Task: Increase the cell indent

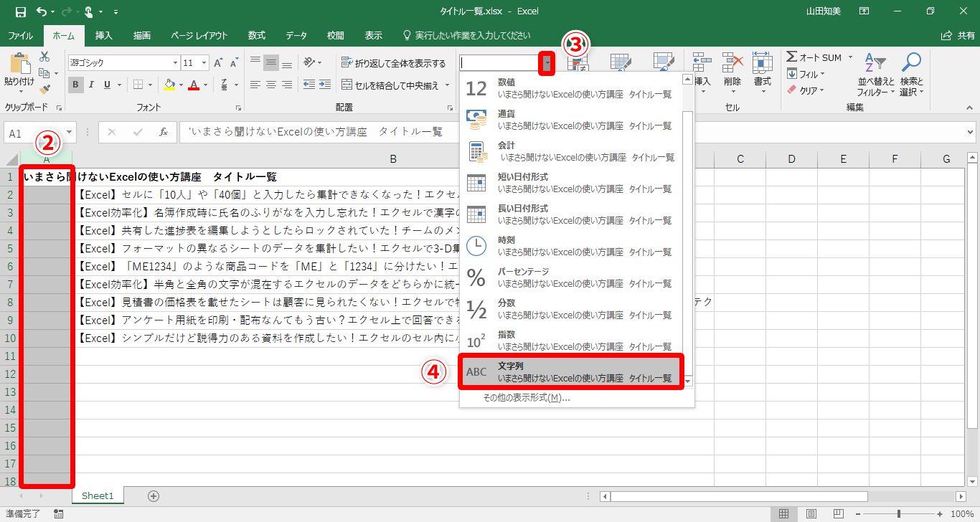Action: click(325, 85)
